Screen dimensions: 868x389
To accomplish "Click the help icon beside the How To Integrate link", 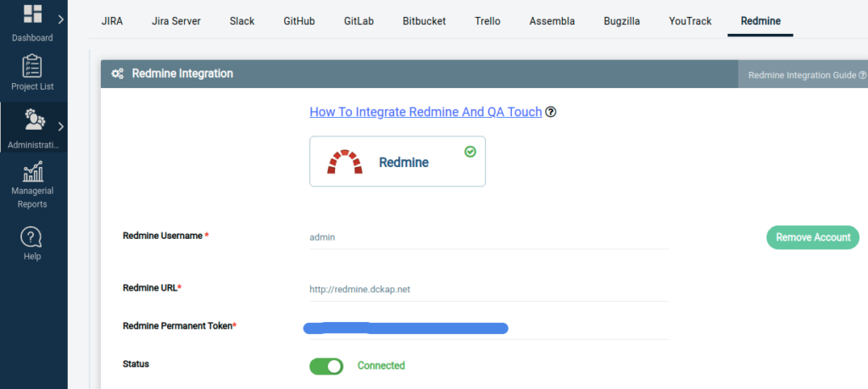I will pyautogui.click(x=551, y=112).
